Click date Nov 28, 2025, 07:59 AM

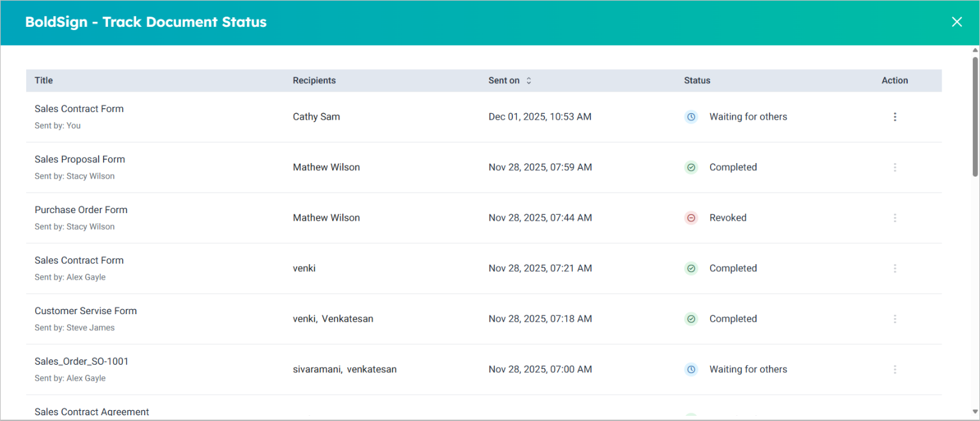(x=541, y=167)
